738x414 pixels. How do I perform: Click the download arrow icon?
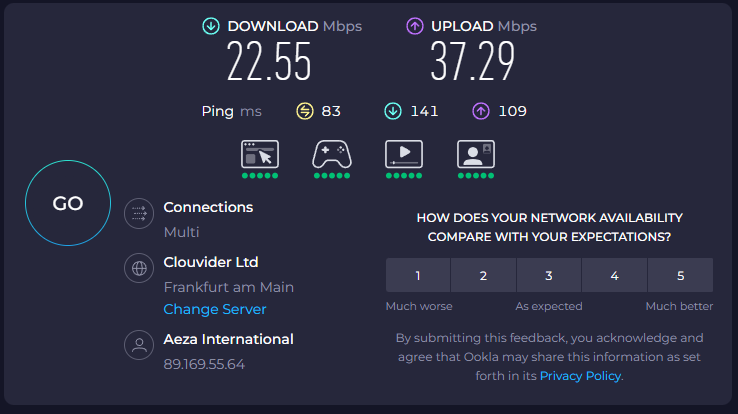[x=211, y=26]
